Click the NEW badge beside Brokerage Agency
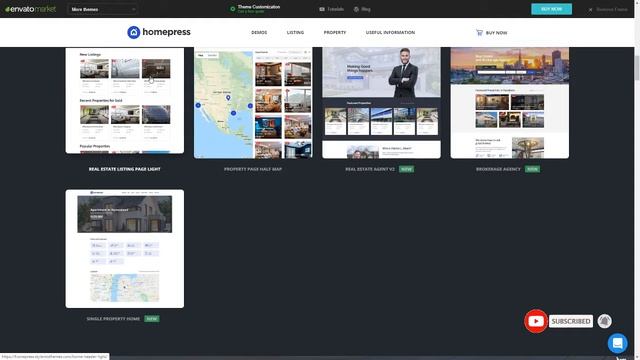The width and height of the screenshot is (640, 360). [x=532, y=169]
